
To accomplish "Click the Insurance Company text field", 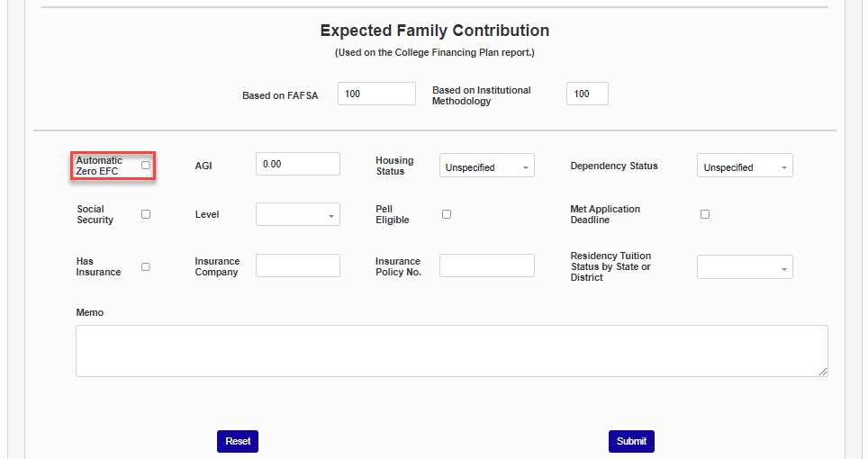I will (297, 265).
